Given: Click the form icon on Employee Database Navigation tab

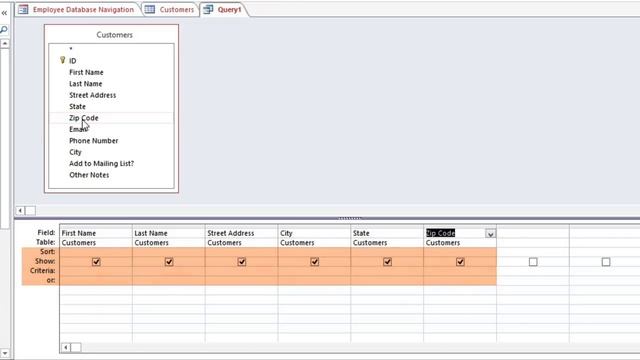Looking at the screenshot, I should point(23,9).
